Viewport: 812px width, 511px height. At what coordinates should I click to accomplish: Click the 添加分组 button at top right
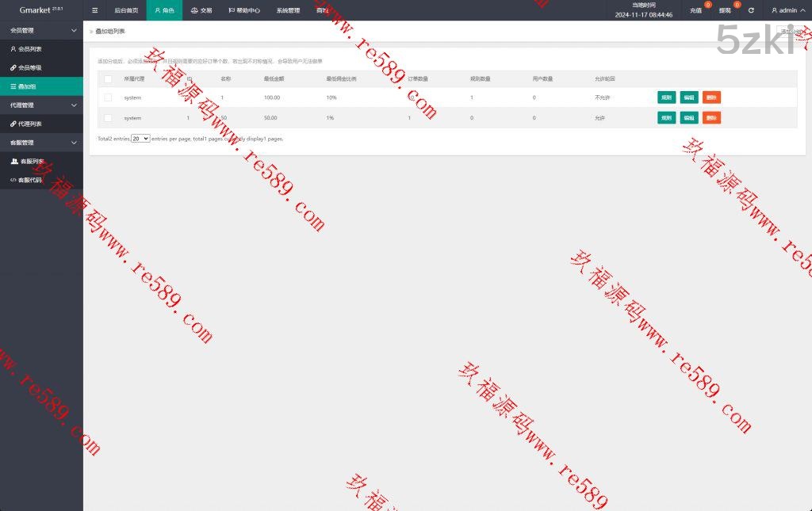click(791, 32)
